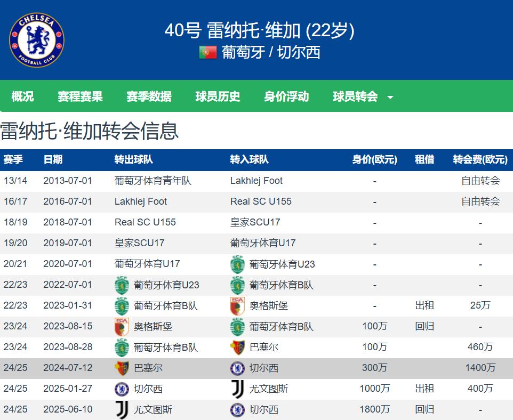Click 1800万 market value cell
This screenshot has width=513, height=420.
click(x=374, y=409)
